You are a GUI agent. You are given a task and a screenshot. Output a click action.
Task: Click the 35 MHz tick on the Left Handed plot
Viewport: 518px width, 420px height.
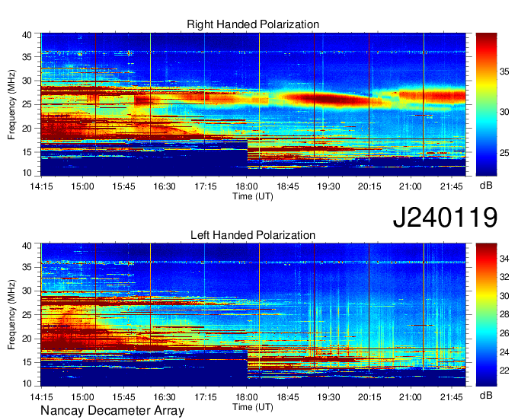[x=27, y=267]
